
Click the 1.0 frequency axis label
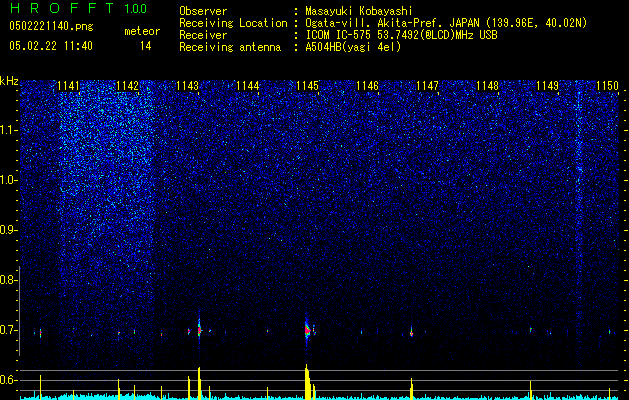[8, 180]
